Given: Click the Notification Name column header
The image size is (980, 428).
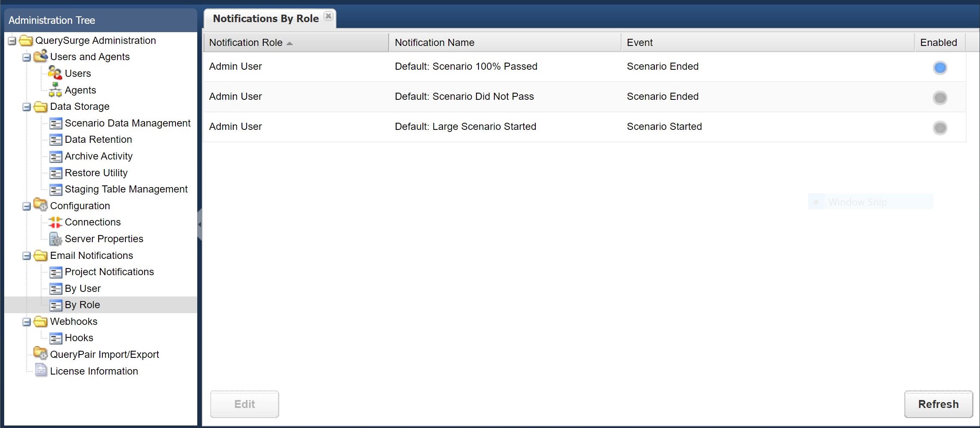Looking at the screenshot, I should [x=505, y=43].
